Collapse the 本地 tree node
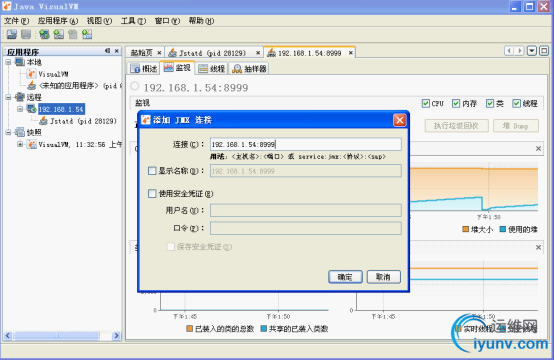Viewport: 554px width, 360px height. click(8, 63)
